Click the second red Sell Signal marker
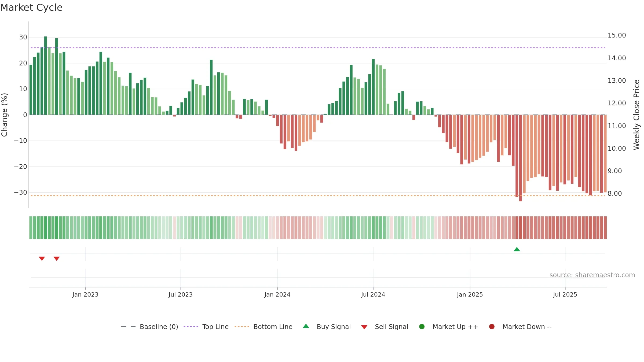 [x=57, y=258]
